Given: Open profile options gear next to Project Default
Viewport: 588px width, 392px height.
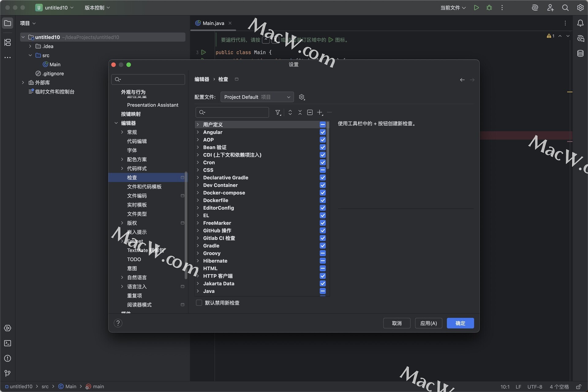Looking at the screenshot, I should (x=302, y=97).
